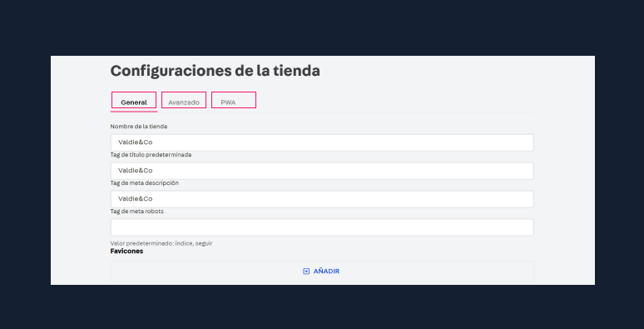Screen dimensions: 644x329
Task: Click the 'Favicones' section heading
Action: [127, 252]
